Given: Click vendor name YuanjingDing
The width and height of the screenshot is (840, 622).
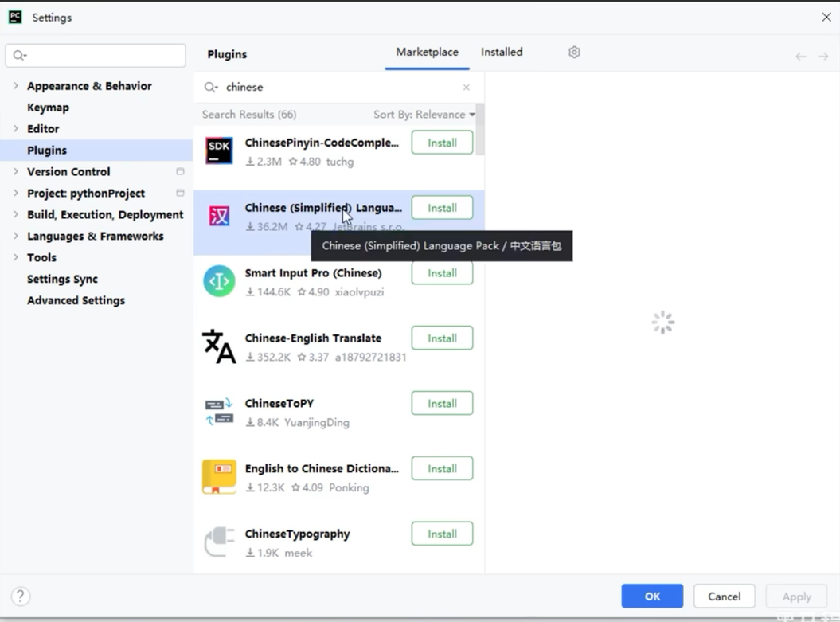Looking at the screenshot, I should [317, 423].
